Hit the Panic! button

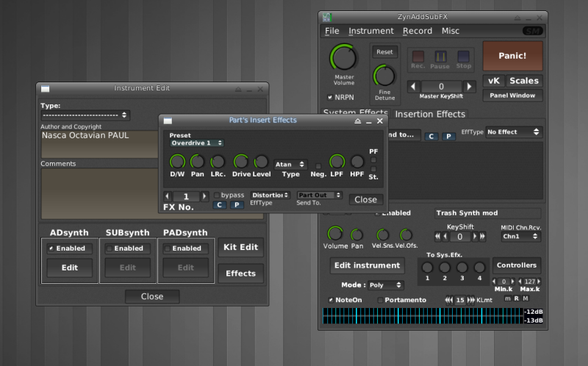pyautogui.click(x=512, y=56)
